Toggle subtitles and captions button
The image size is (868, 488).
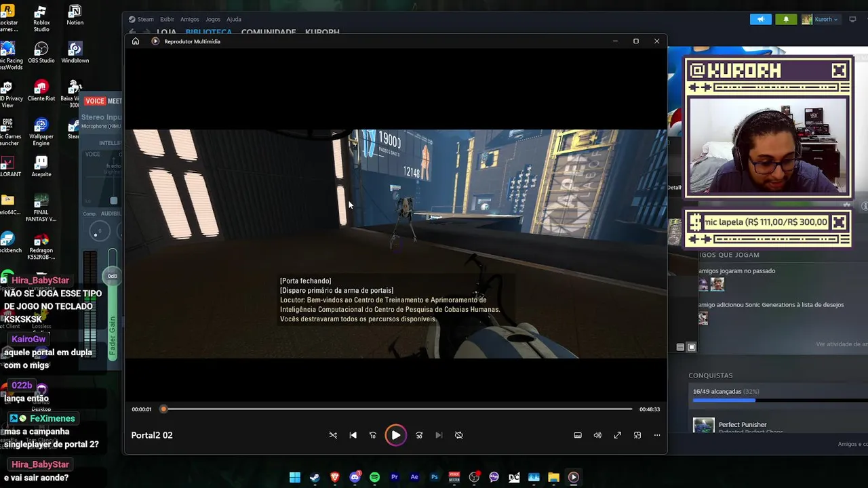[x=578, y=435]
